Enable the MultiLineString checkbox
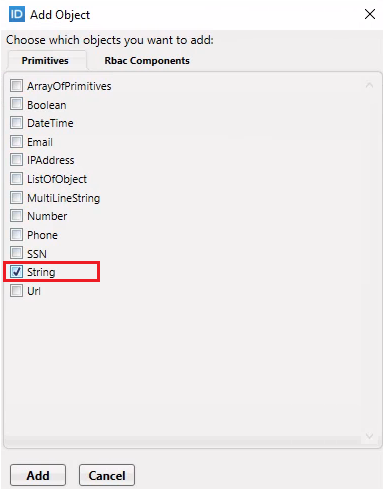The image size is (383, 489). (x=16, y=198)
